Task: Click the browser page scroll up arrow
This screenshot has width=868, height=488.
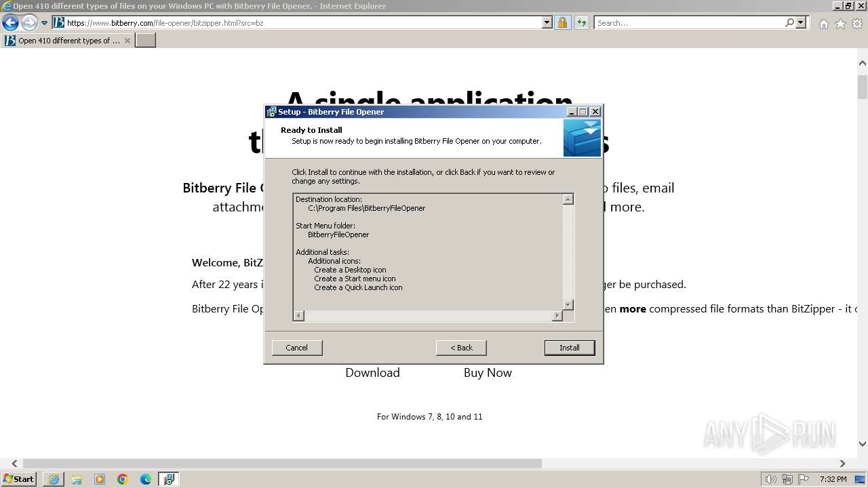Action: pos(863,63)
